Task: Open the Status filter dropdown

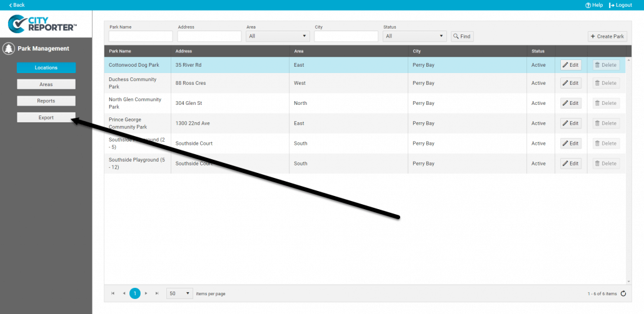Action: 414,36
